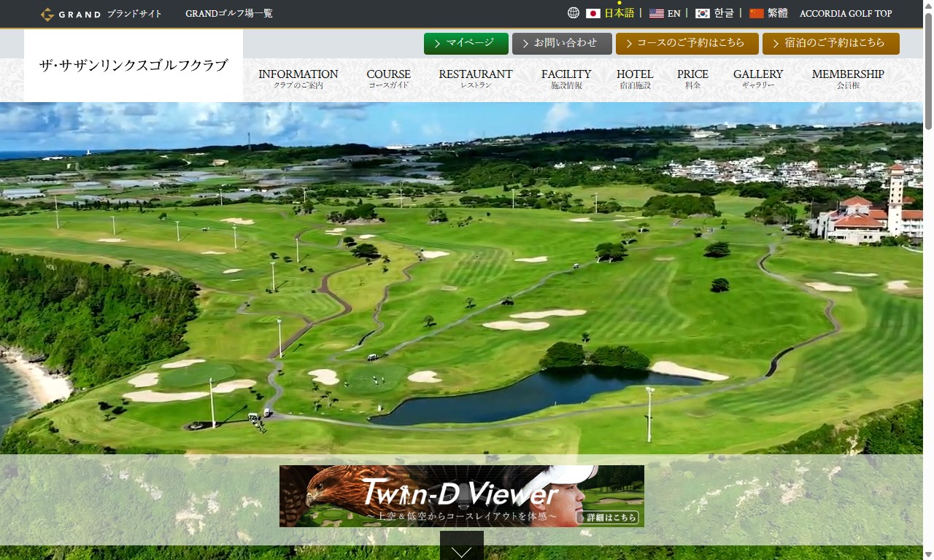Open FACILITY menu
934x560 pixels.
tap(566, 79)
